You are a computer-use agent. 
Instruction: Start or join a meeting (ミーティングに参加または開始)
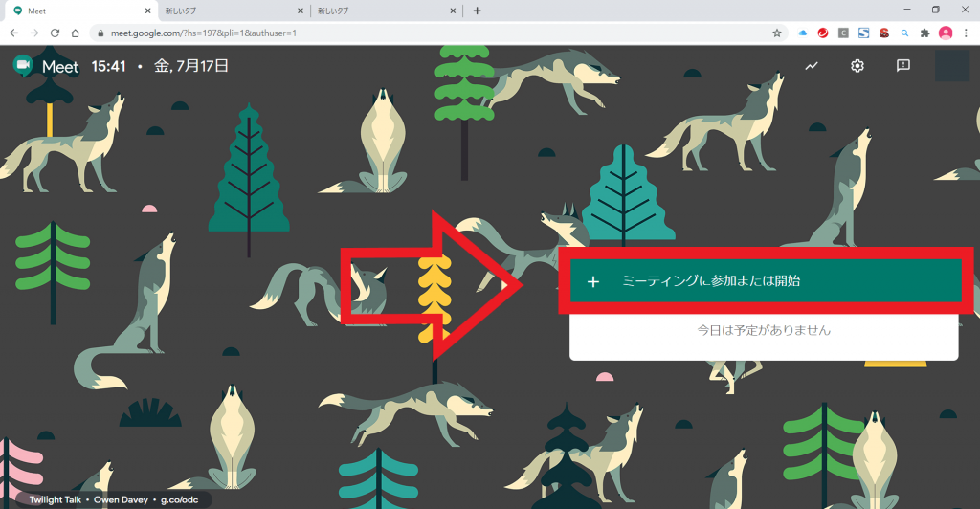pyautogui.click(x=765, y=281)
